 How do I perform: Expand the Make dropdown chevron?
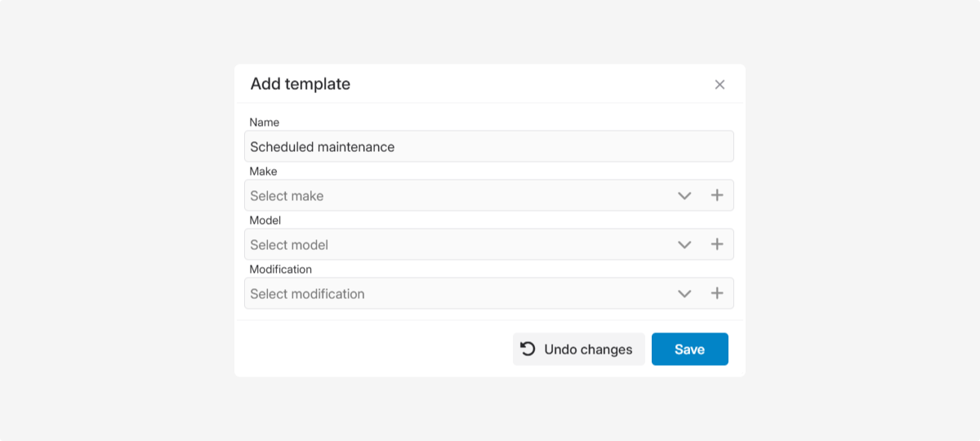point(684,196)
